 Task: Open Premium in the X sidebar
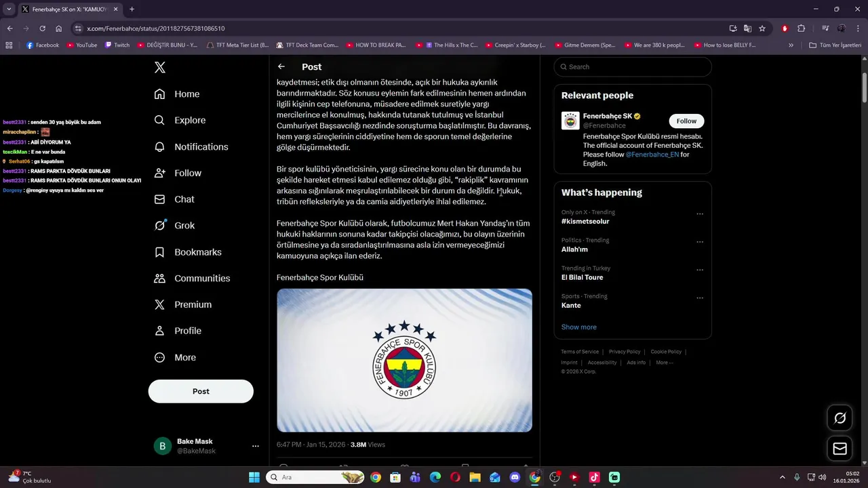[x=182, y=305]
